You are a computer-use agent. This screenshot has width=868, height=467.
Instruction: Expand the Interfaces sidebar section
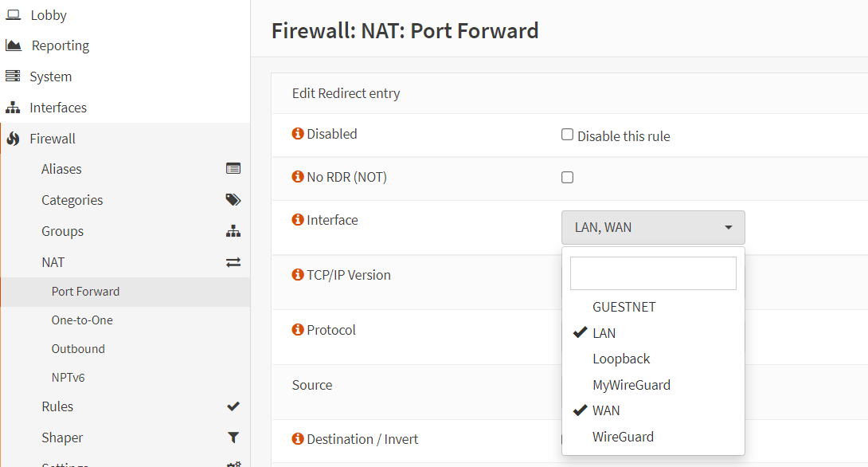point(58,108)
